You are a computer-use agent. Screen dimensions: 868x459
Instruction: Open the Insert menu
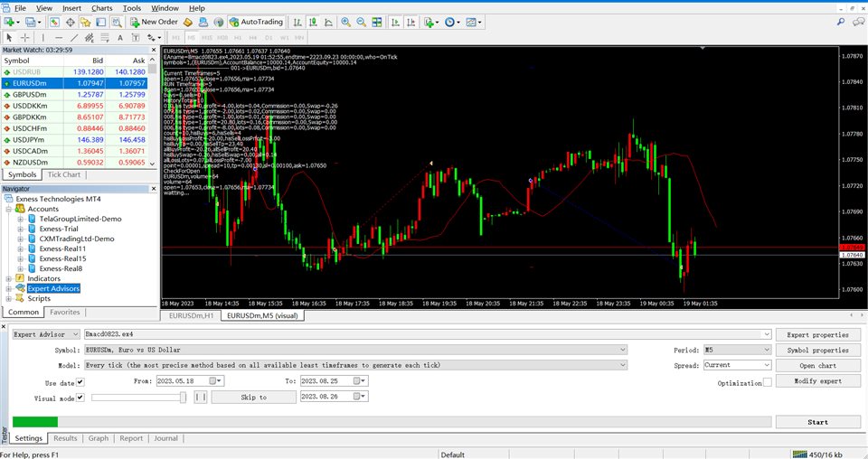pyautogui.click(x=71, y=8)
